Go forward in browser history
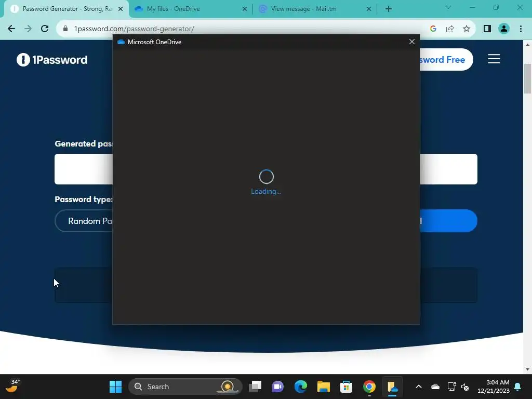532x399 pixels. tap(28, 29)
